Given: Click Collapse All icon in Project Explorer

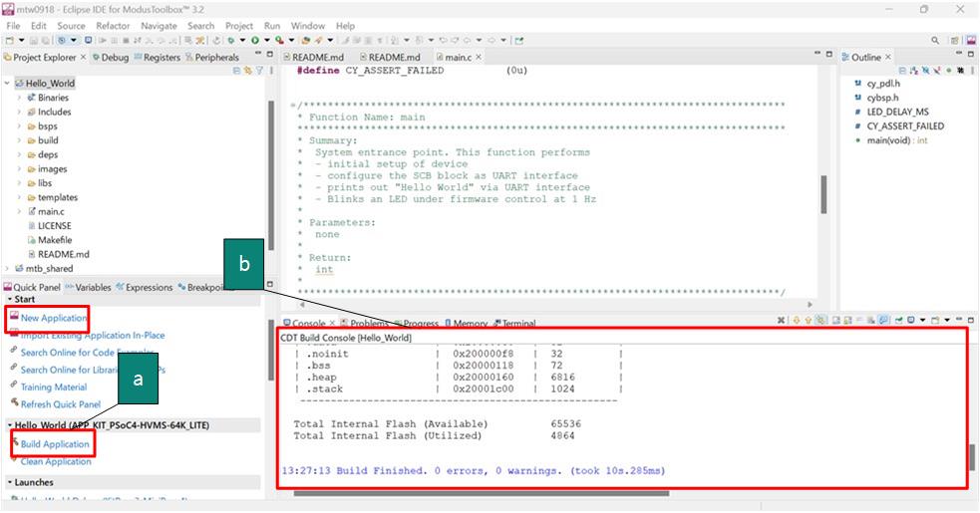Looking at the screenshot, I should tap(236, 71).
